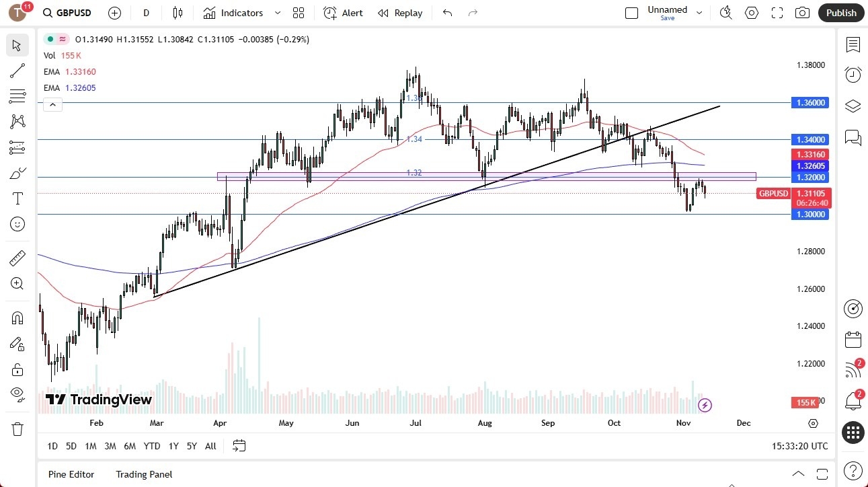Select the Measure ruler tool
868x487 pixels.
[x=17, y=258]
